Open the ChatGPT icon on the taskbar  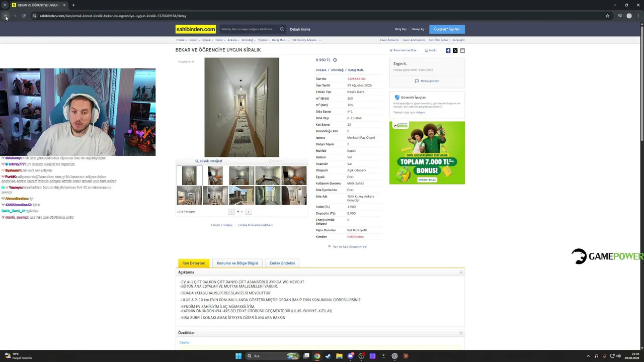[x=394, y=356]
